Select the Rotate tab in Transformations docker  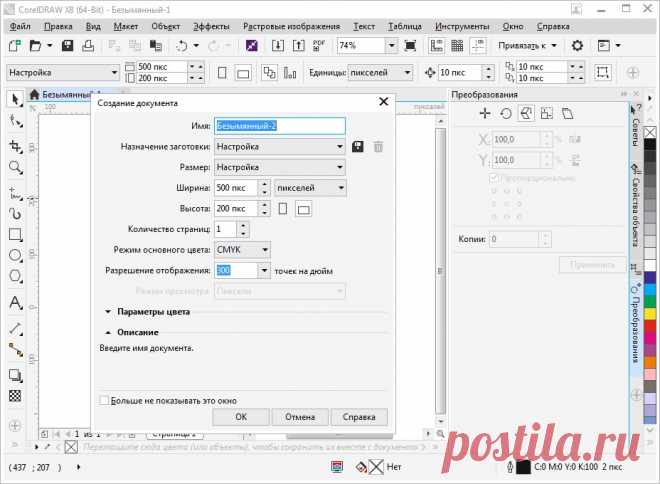pyautogui.click(x=506, y=113)
